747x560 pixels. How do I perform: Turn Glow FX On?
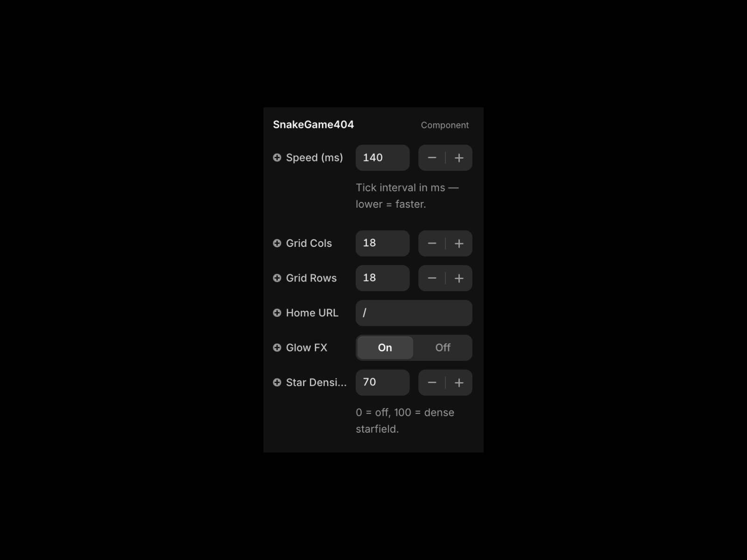385,348
